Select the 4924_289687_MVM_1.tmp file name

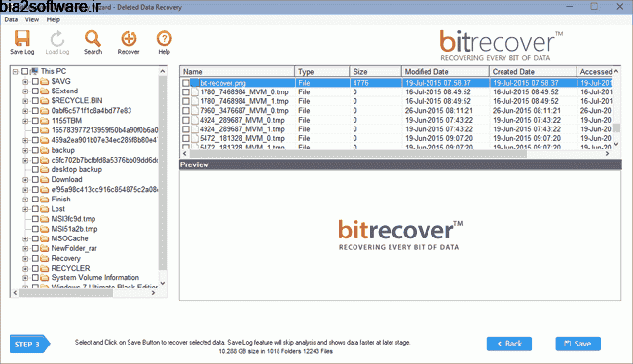pos(242,129)
